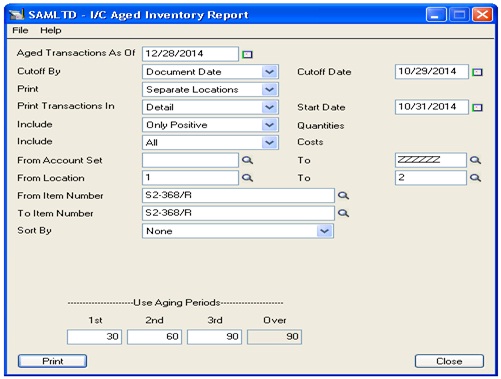Click the Over aging period field
Image resolution: width=501 pixels, height=379 pixels.
click(x=274, y=337)
